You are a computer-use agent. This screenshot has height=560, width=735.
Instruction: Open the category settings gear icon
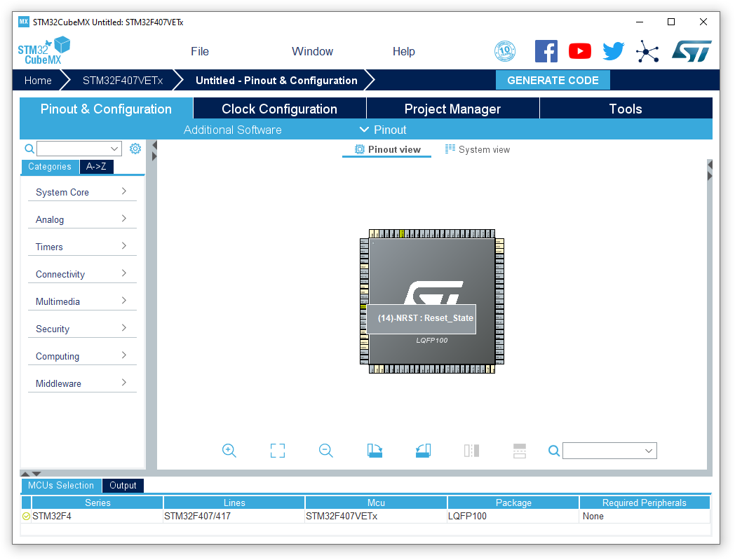coord(135,149)
